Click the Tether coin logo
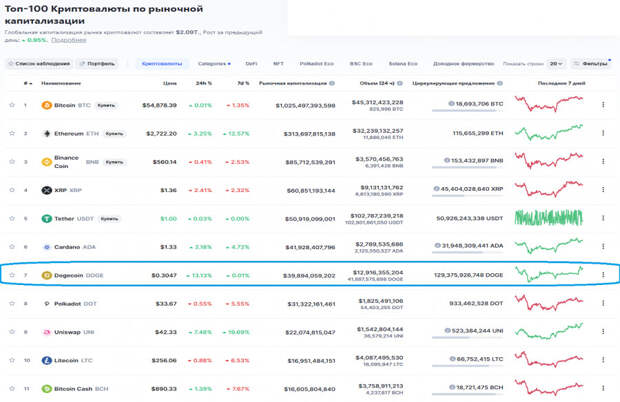 pyautogui.click(x=47, y=219)
